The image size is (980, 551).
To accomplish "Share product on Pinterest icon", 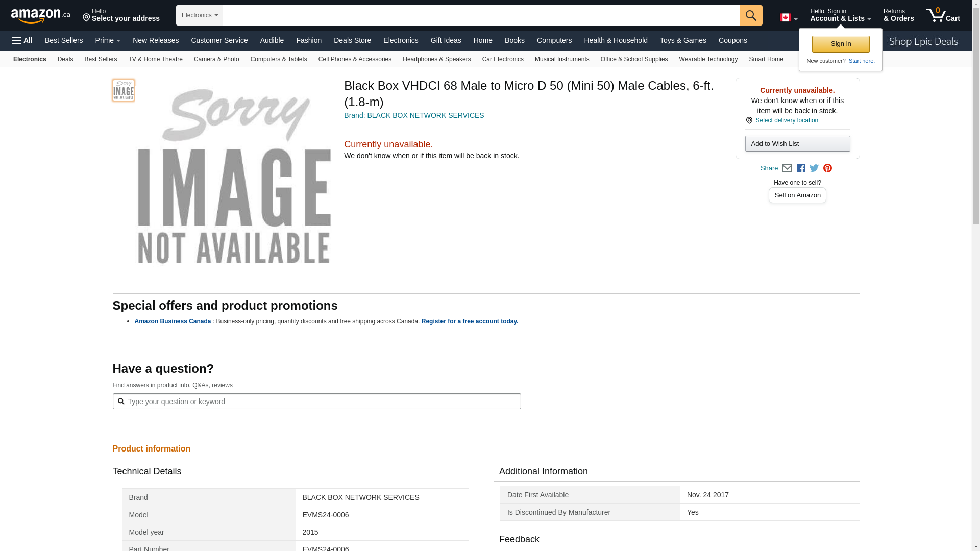I will click(x=827, y=168).
